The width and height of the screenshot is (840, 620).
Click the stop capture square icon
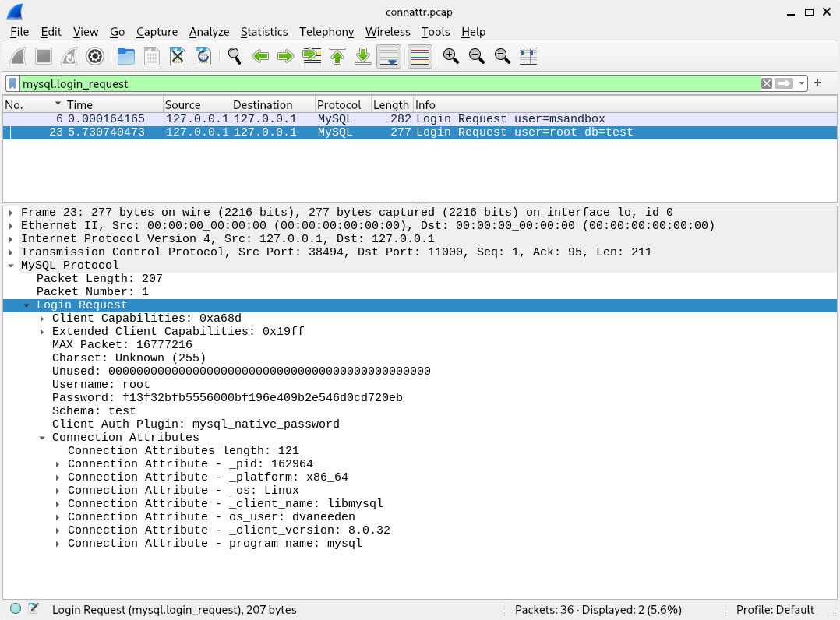click(x=44, y=56)
